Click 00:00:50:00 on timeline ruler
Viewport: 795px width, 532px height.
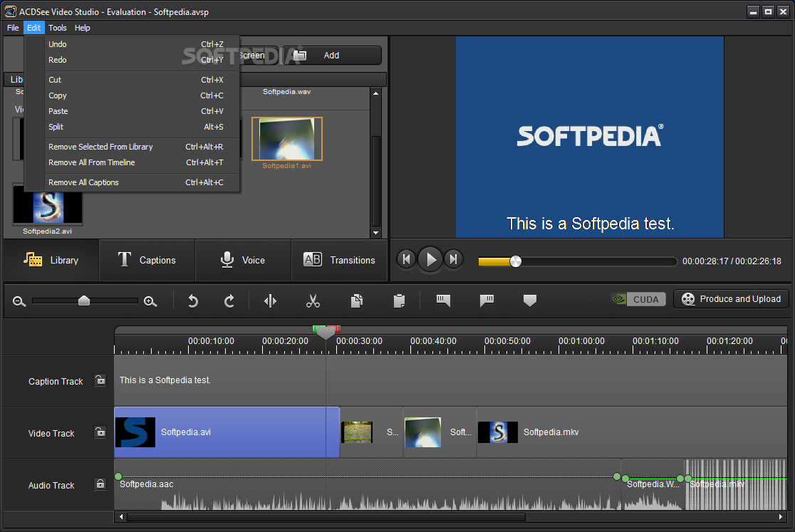(507, 341)
